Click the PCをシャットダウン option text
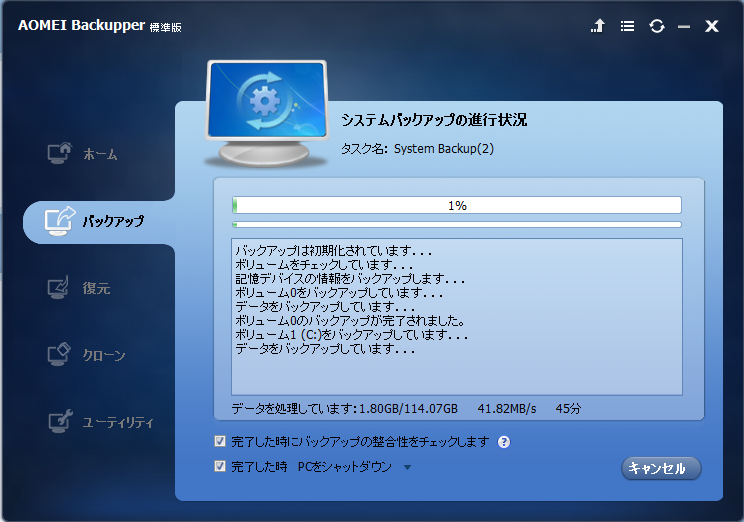This screenshot has height=522, width=744. click(x=344, y=466)
